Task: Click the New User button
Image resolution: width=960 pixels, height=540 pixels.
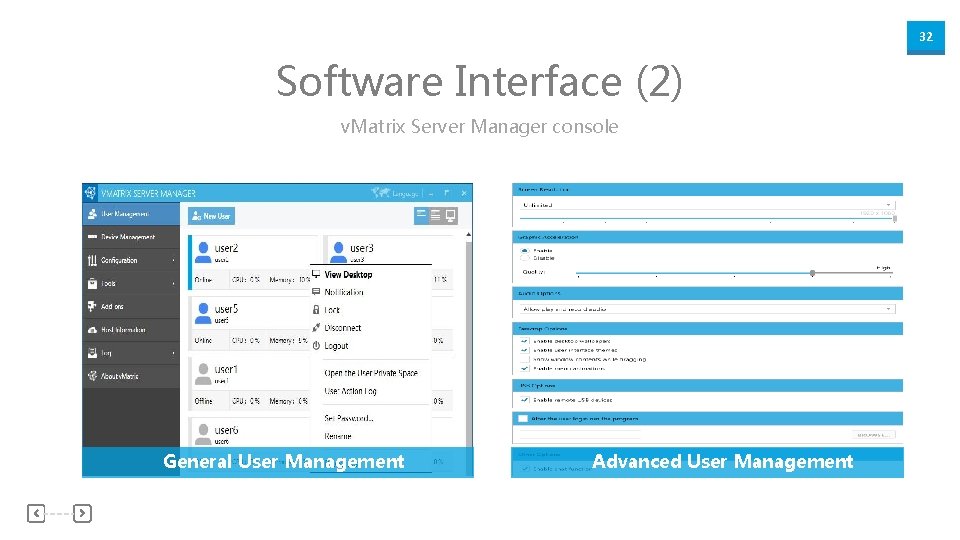Action: point(211,216)
